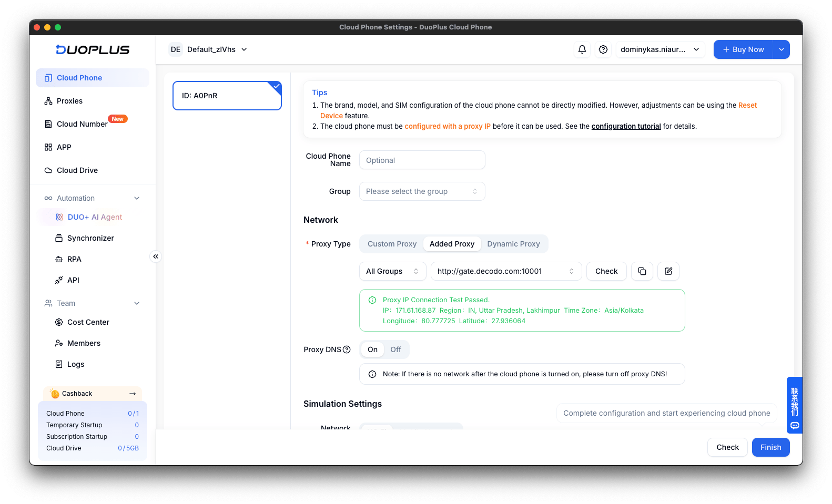Click the Cost Center coin icon
The width and height of the screenshot is (832, 504).
coord(59,322)
